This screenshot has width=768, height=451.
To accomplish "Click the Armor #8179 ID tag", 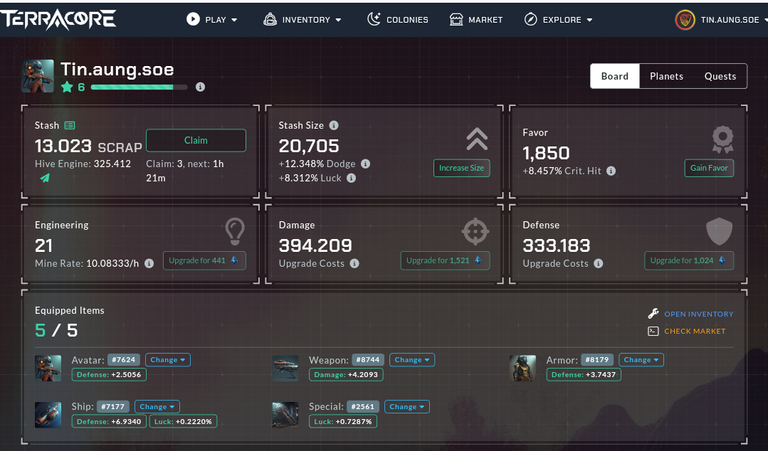I will (597, 360).
